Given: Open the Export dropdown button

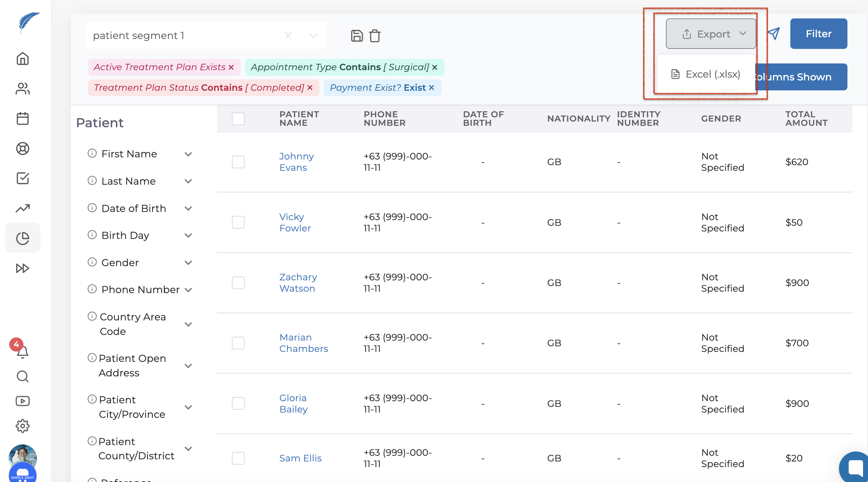Looking at the screenshot, I should click(711, 34).
